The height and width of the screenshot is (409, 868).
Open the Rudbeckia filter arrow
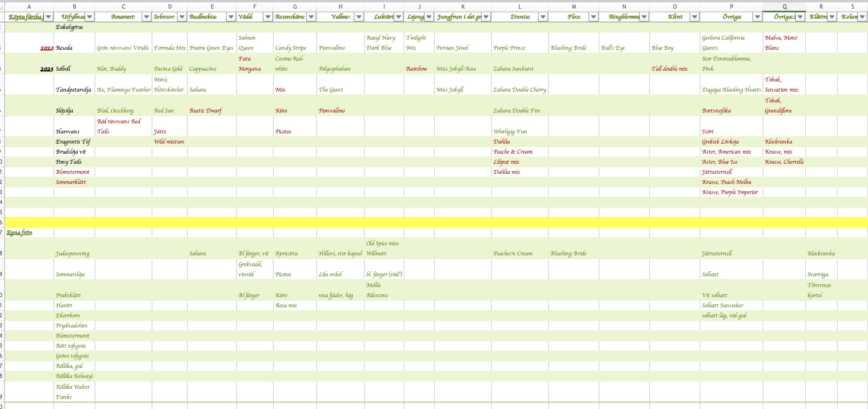[231, 17]
